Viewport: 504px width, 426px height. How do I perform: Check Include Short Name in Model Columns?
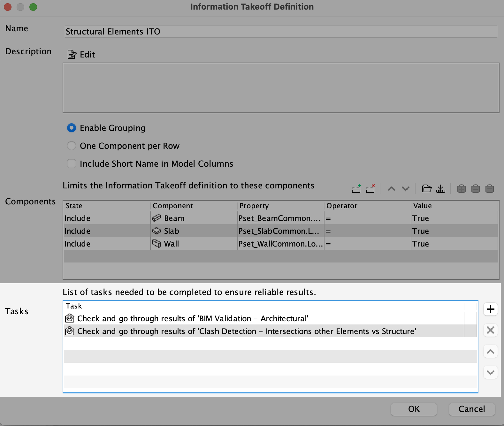(x=72, y=164)
